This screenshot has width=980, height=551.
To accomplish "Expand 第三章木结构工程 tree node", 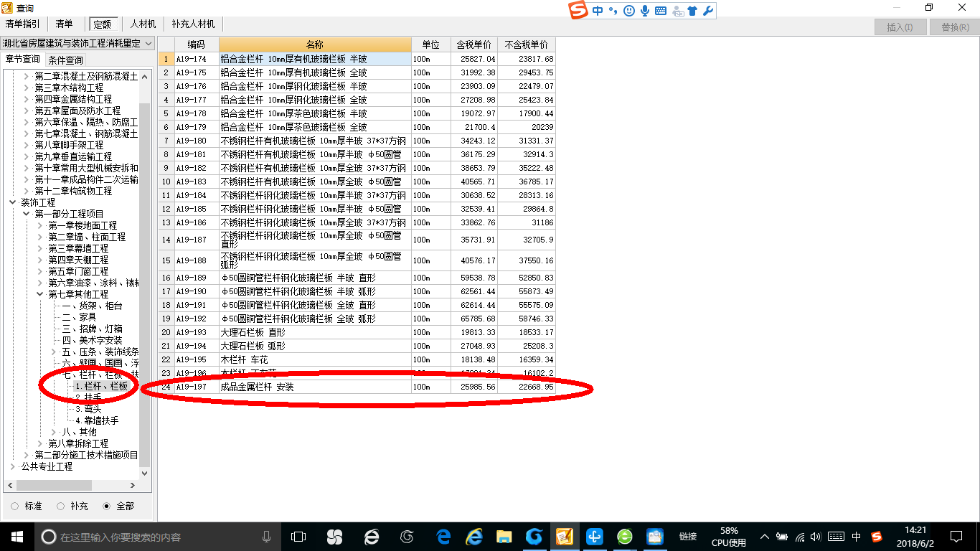I will click(x=27, y=88).
